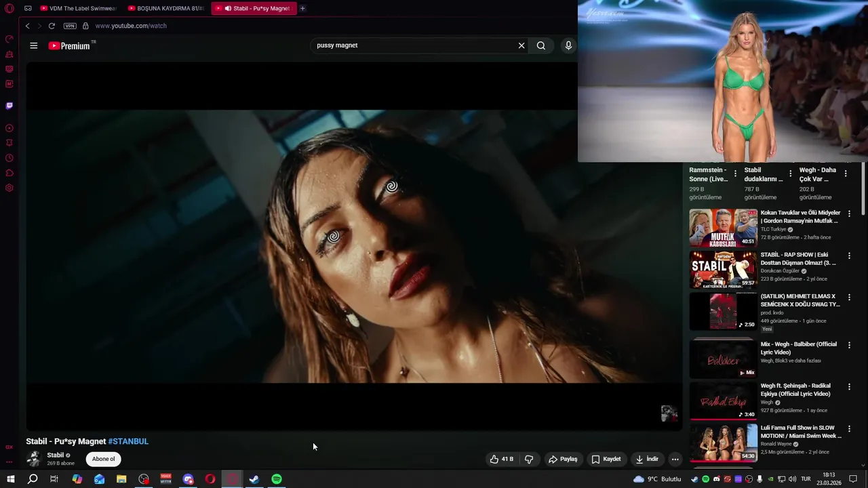Mute audio on the Stabil tab speaker icon

pos(228,8)
